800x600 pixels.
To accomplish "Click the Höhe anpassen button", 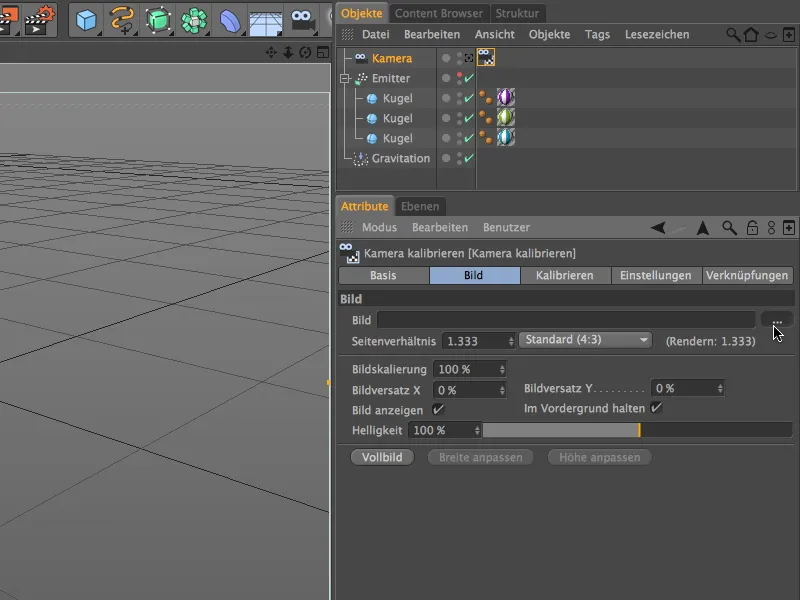I will 599,457.
